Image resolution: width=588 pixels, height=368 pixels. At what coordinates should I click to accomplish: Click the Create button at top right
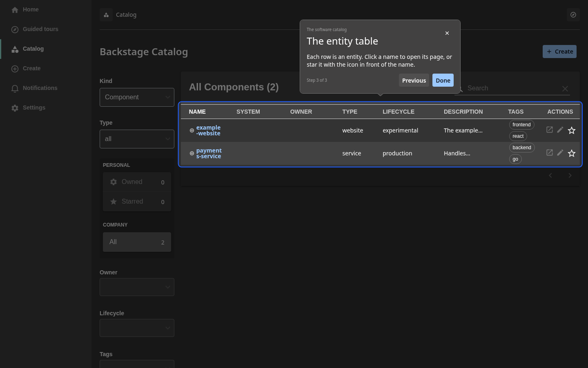(559, 52)
